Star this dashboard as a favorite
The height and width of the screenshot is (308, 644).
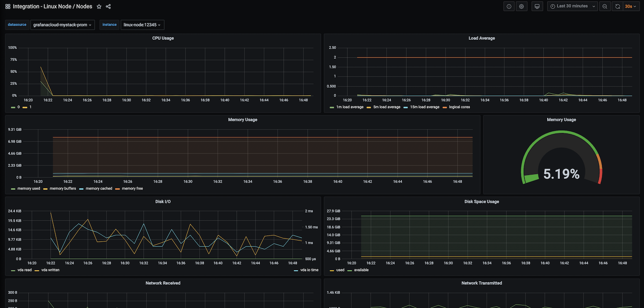(99, 6)
